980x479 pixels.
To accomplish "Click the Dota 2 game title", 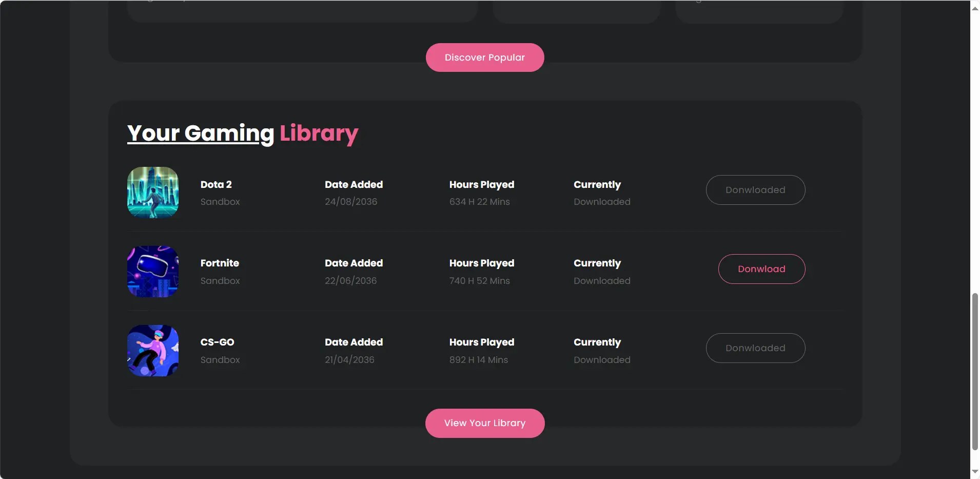I will (x=216, y=184).
